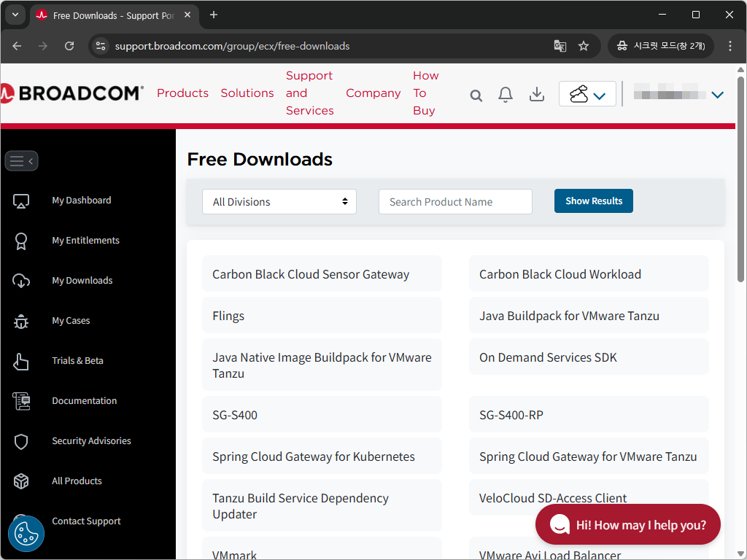The width and height of the screenshot is (747, 560).
Task: Open the VMmark entry
Action: [322, 550]
